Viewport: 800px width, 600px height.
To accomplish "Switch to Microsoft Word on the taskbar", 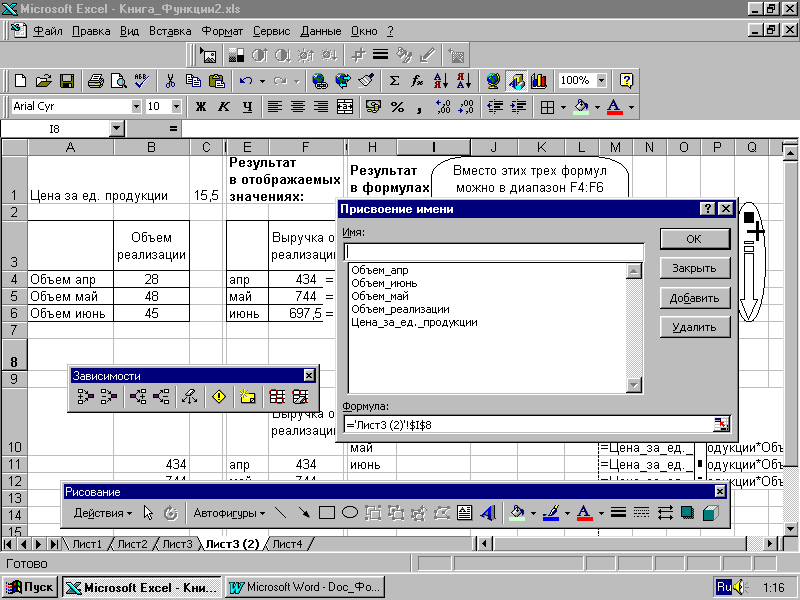I will tap(305, 587).
